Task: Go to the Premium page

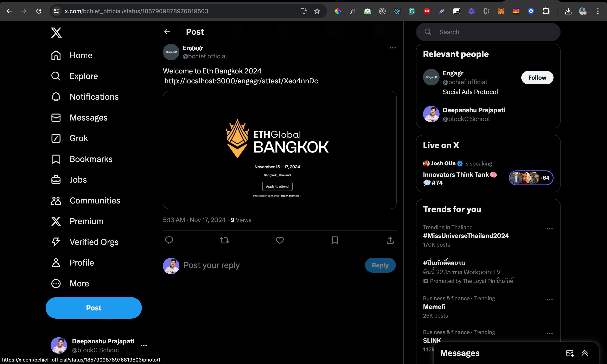Action: 77,221
